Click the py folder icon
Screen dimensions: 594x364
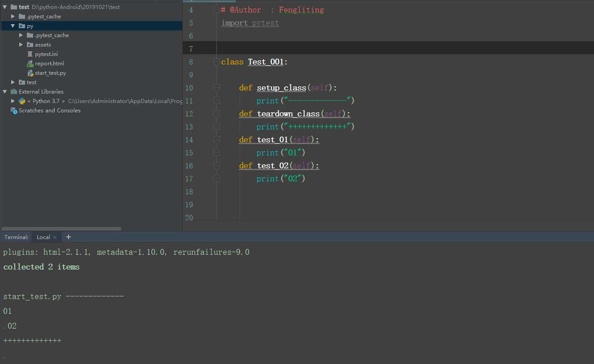[22, 26]
